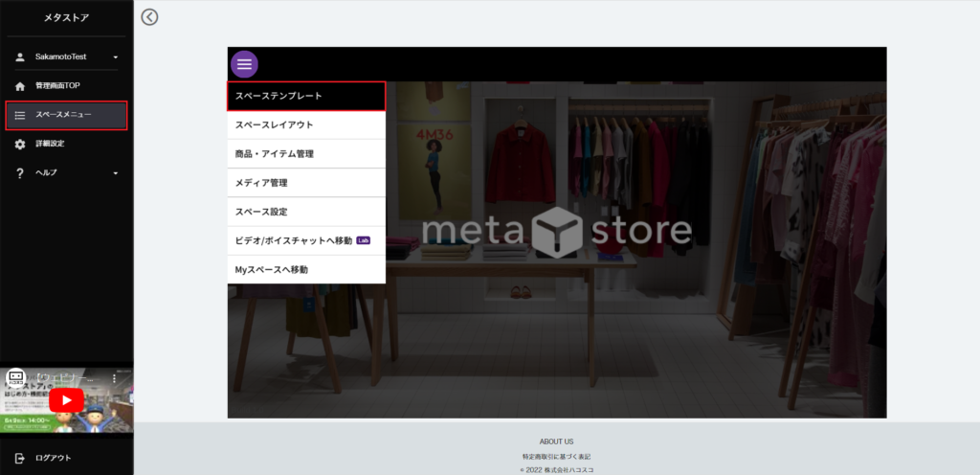
Task: Open 詳細設定 in the sidebar
Action: (x=66, y=144)
